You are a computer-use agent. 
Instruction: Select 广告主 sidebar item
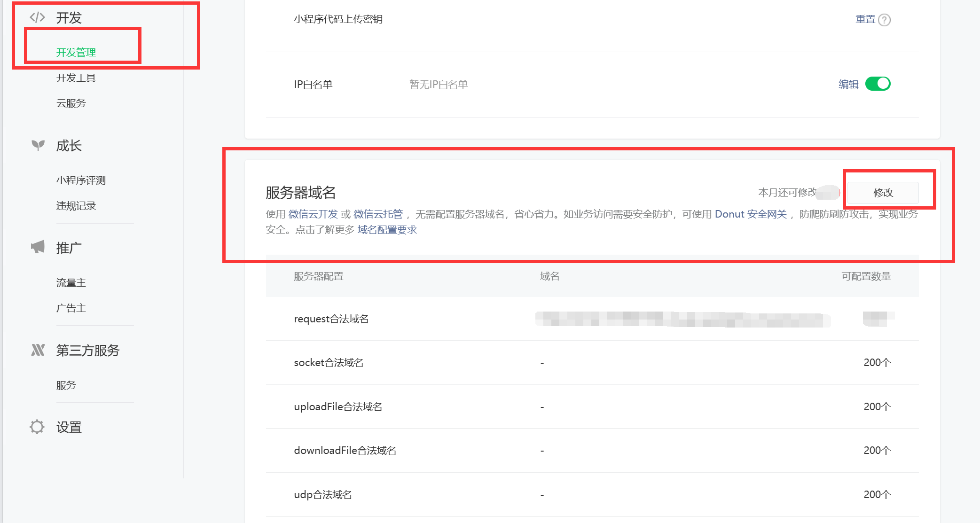71,308
